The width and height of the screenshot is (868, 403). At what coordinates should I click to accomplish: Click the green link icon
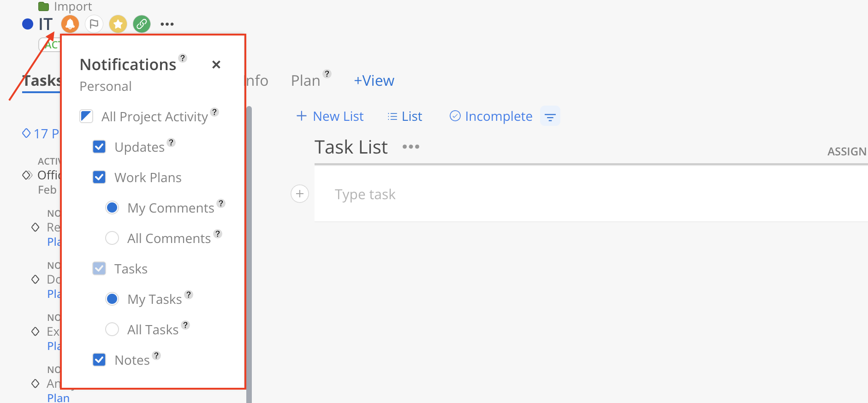pos(142,24)
